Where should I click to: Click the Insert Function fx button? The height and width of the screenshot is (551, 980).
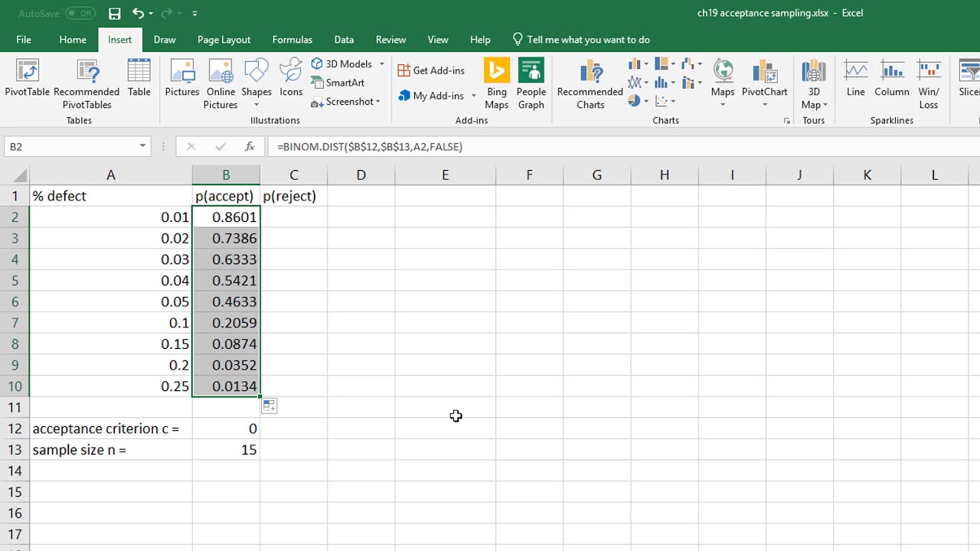point(250,146)
